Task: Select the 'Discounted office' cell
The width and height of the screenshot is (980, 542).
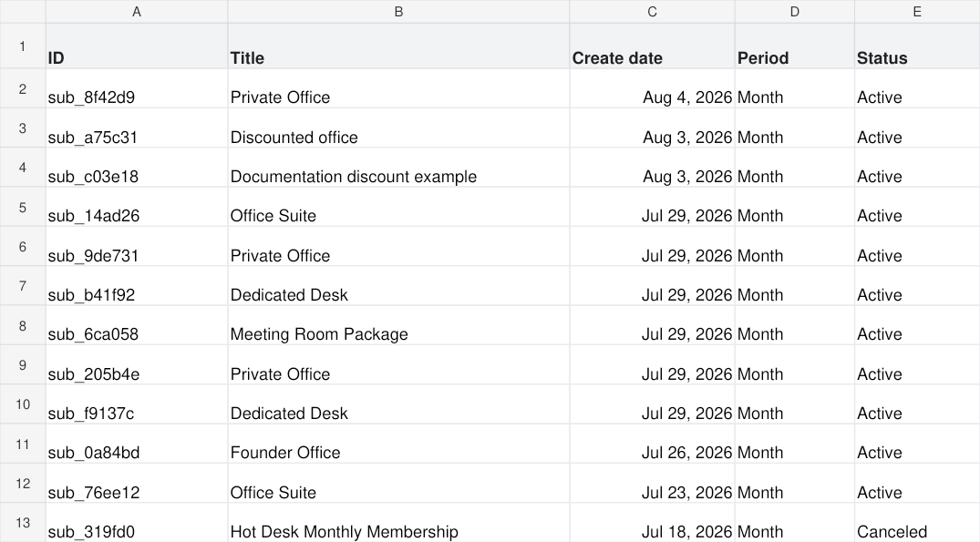Action: tap(398, 128)
